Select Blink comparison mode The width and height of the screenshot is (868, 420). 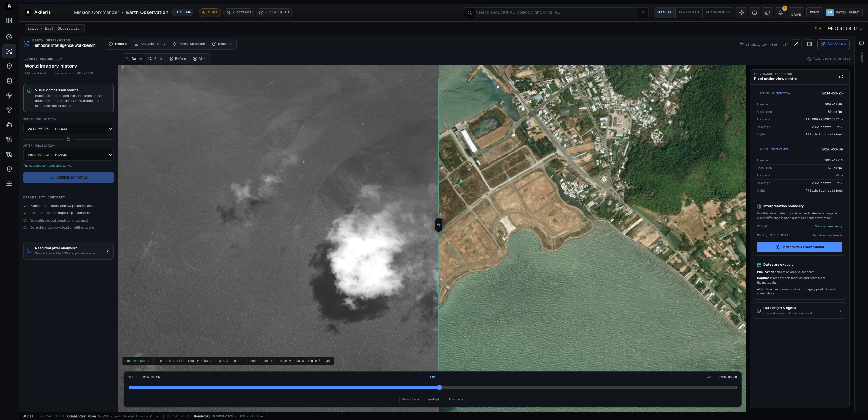[x=156, y=59]
